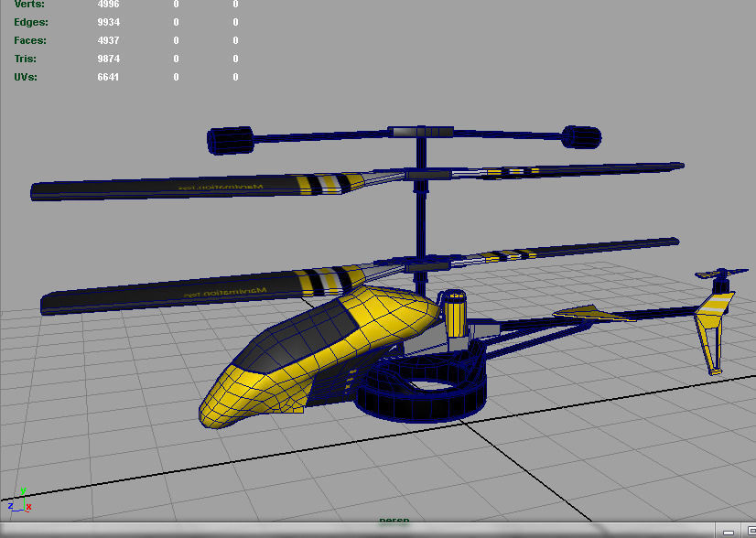Click the XYZ axis orientation gizmo
Screen dimensions: 756x538
pos(20,500)
